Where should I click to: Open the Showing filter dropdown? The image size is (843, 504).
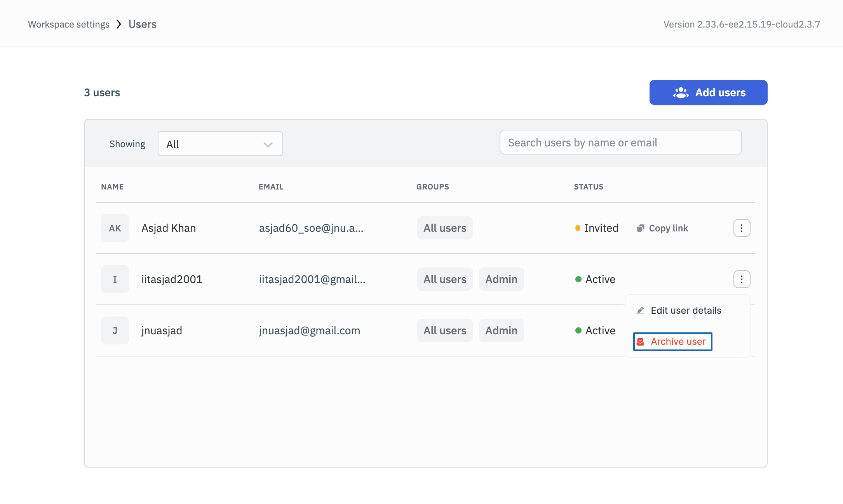coord(220,144)
